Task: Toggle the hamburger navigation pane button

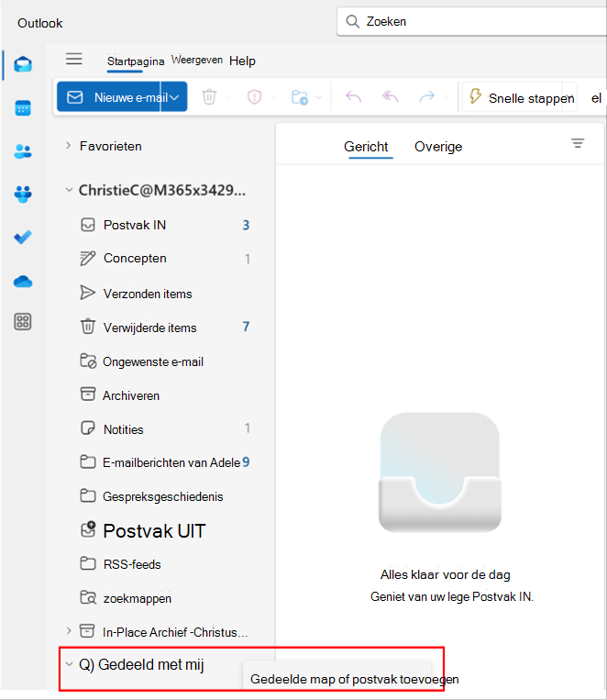Action: [74, 59]
